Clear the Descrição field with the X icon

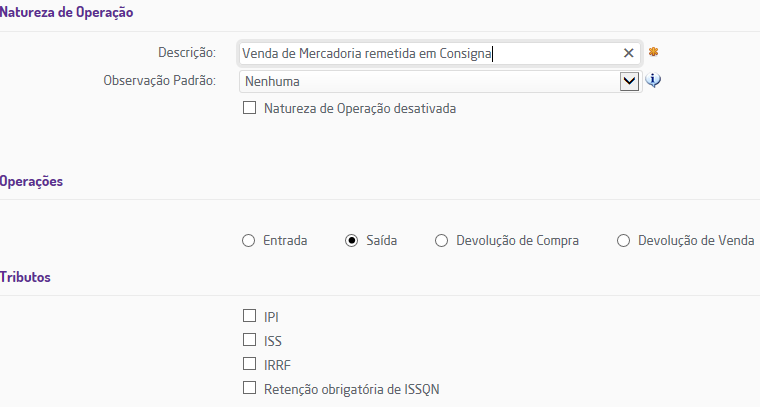(629, 53)
